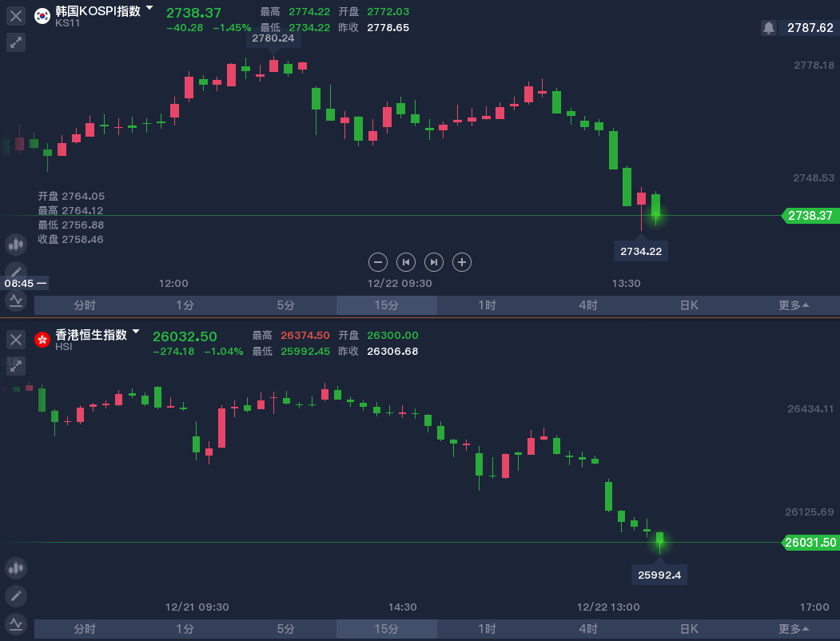Switch HSI chart to 1分 tab
This screenshot has width=840, height=641.
pos(185,629)
